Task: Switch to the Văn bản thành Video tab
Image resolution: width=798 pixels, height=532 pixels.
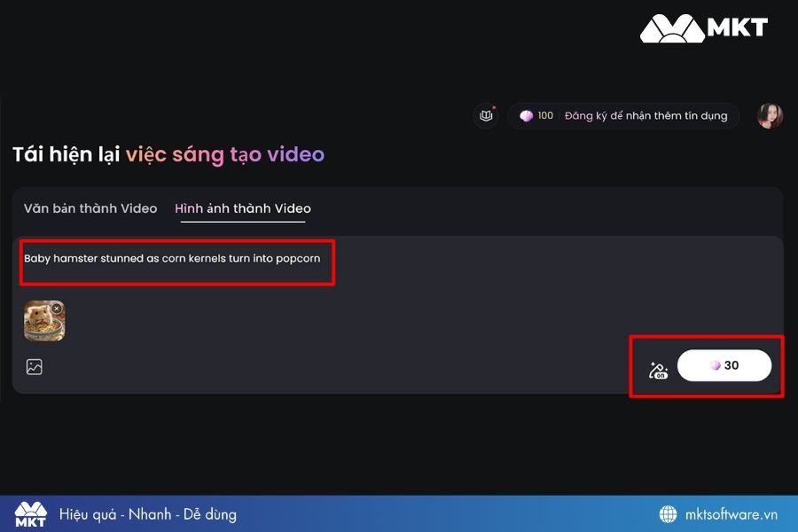Action: pyautogui.click(x=90, y=209)
